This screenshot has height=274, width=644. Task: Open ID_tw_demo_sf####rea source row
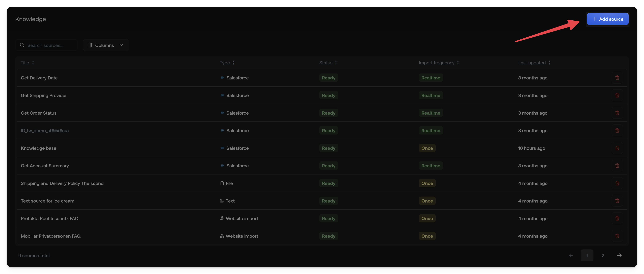click(x=45, y=131)
